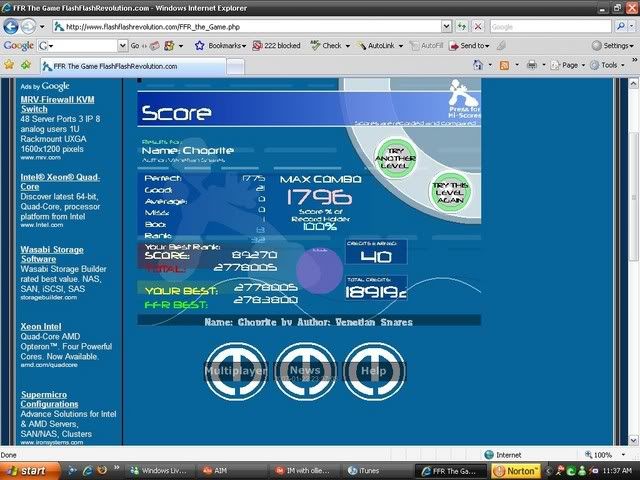Switch to iTunes in the taskbar
Image resolution: width=640 pixels, height=480 pixels.
coord(369,470)
